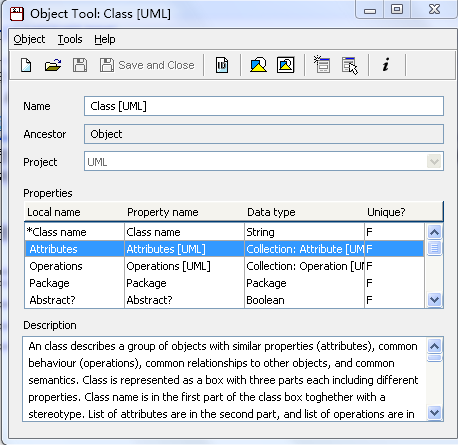Click the Description scrollbar thumb
The image size is (458, 445).
(434, 358)
